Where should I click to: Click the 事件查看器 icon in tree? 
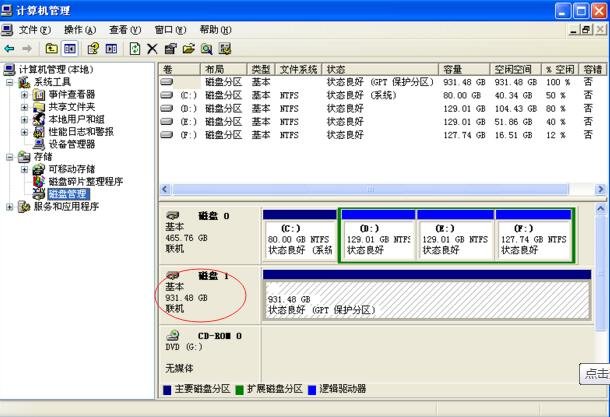point(39,95)
